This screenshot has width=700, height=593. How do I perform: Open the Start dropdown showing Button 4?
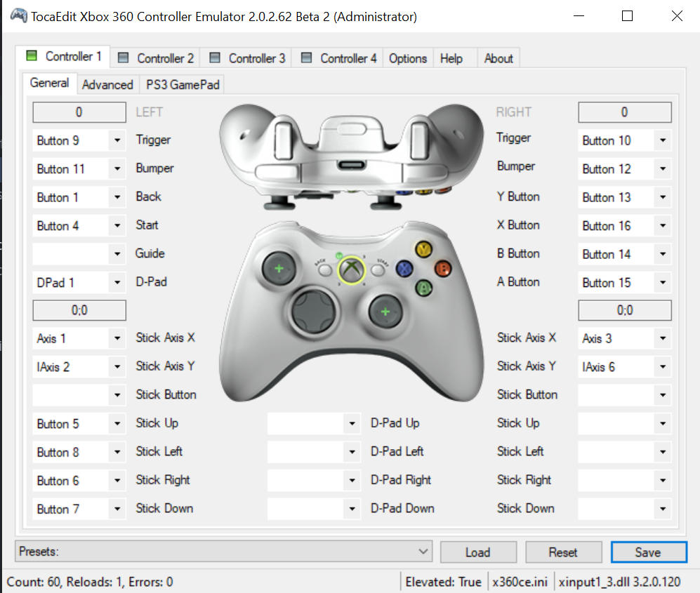[x=79, y=226]
